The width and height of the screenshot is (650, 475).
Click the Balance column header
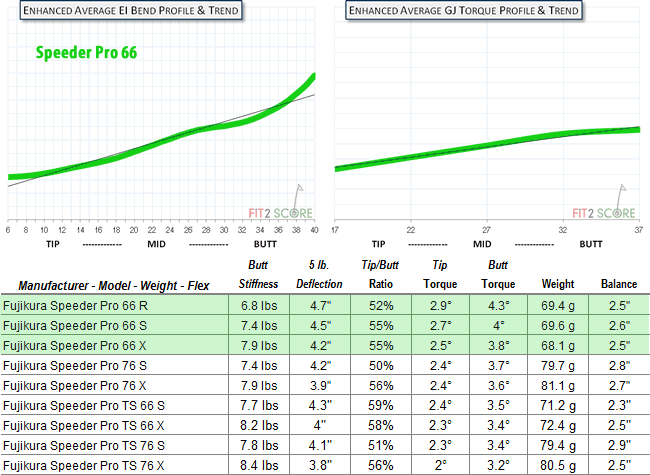click(619, 284)
